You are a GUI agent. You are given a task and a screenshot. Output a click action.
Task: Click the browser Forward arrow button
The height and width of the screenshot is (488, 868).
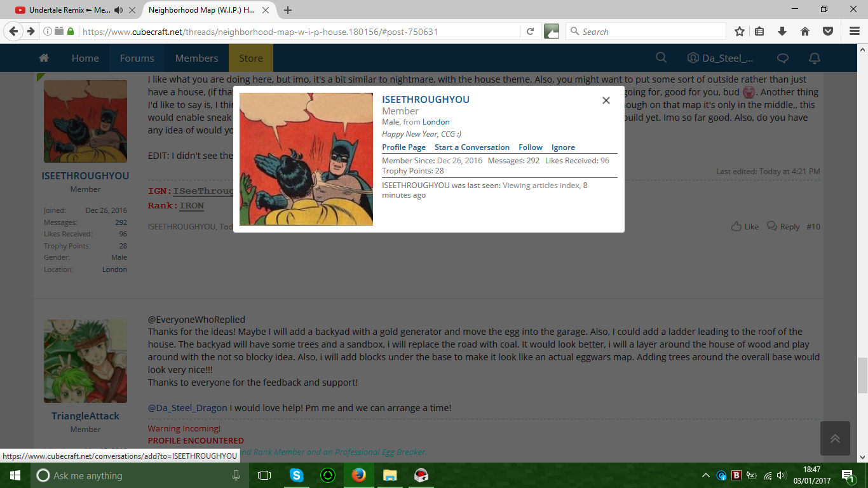point(31,31)
